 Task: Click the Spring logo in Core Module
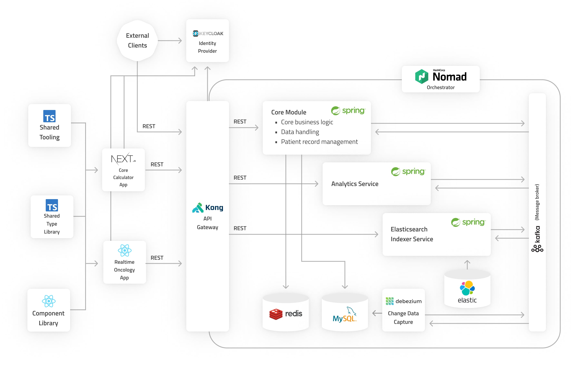(348, 110)
